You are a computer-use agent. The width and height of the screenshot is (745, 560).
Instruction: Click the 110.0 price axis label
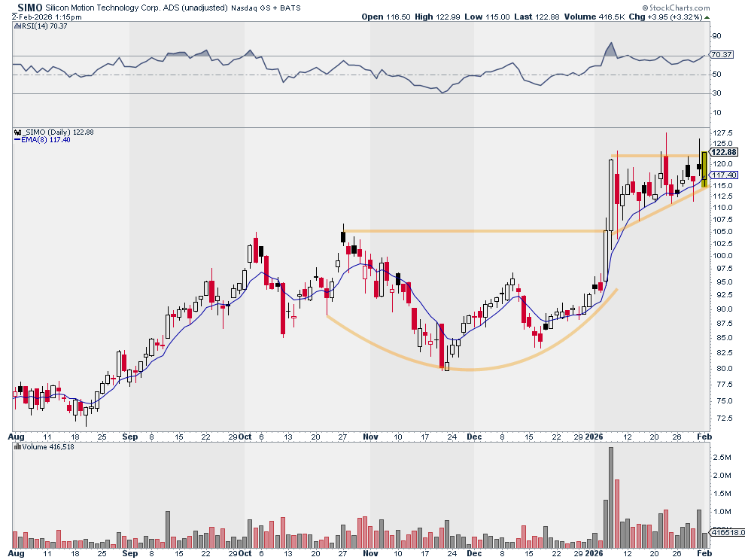722,208
